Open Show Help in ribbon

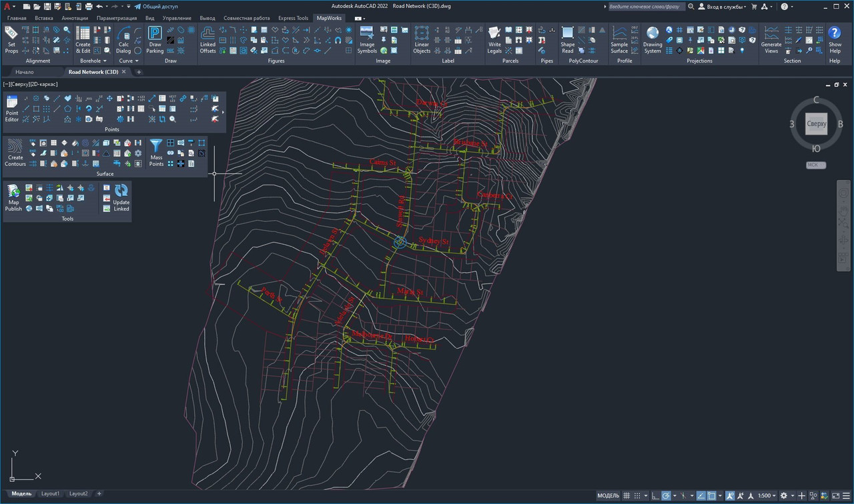(835, 40)
